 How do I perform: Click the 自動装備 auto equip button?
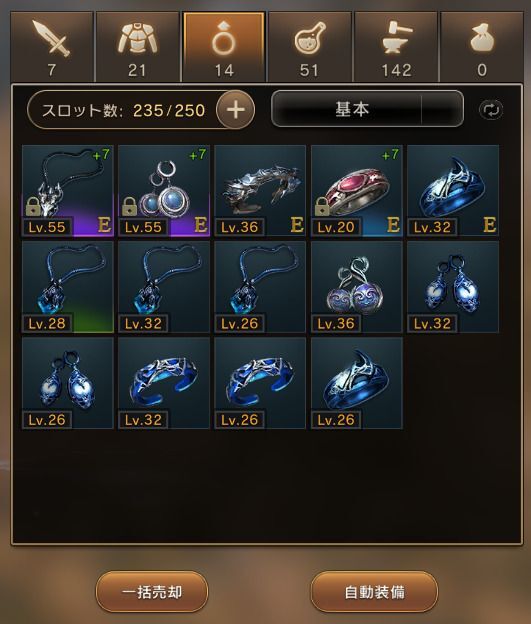click(374, 592)
